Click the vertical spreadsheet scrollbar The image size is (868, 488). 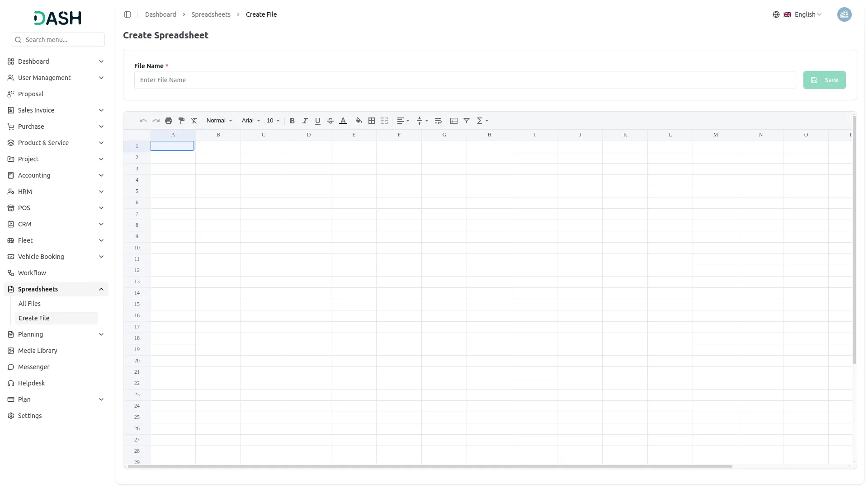854,239
